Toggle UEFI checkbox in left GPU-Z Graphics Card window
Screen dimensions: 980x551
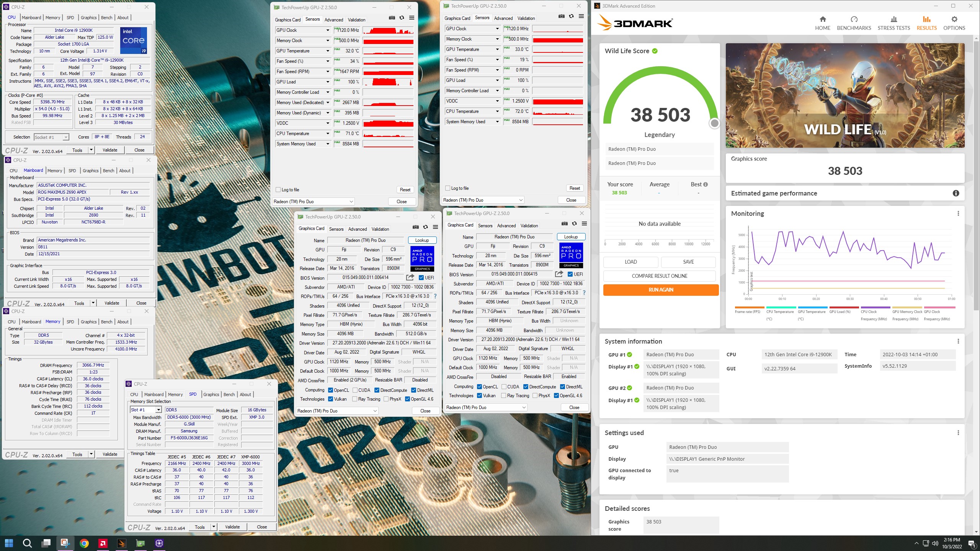(x=421, y=278)
